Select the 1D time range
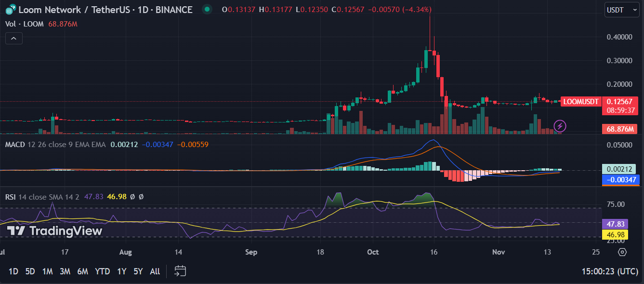This screenshot has width=644, height=284. pyautogui.click(x=13, y=271)
